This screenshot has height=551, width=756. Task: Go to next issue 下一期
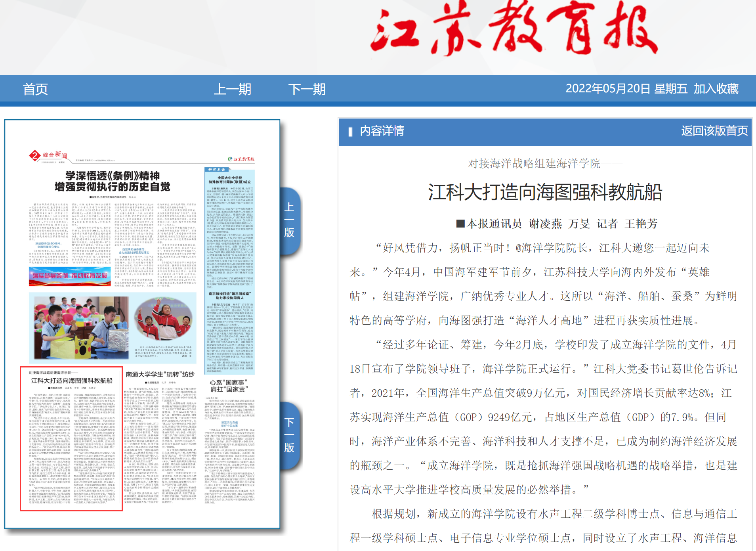pyautogui.click(x=307, y=89)
